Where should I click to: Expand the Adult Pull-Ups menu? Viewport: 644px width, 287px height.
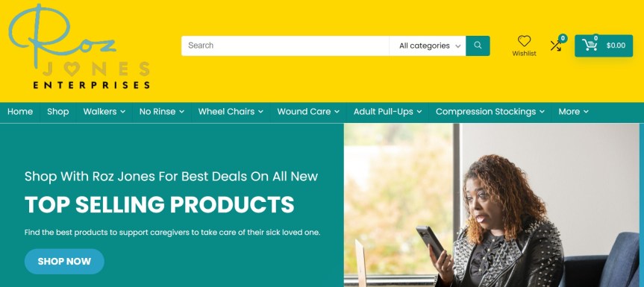click(388, 112)
